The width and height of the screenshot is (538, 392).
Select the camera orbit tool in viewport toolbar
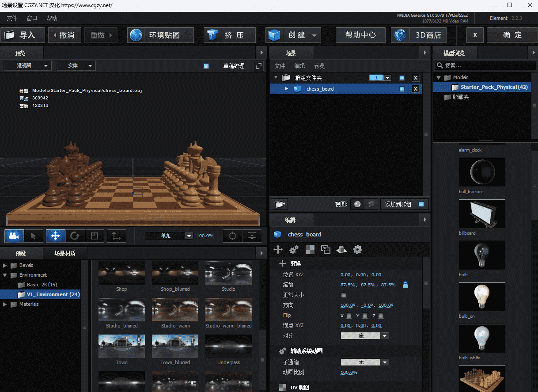(14, 236)
